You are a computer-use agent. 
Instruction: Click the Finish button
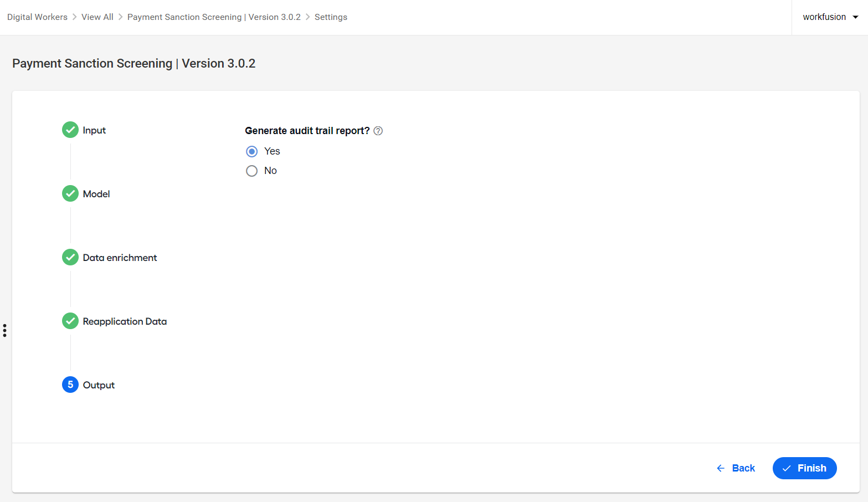(x=804, y=468)
